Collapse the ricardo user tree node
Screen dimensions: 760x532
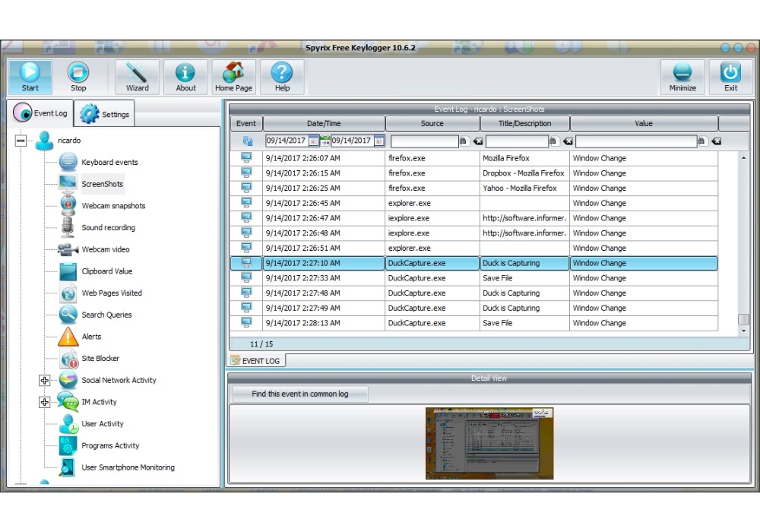(21, 141)
